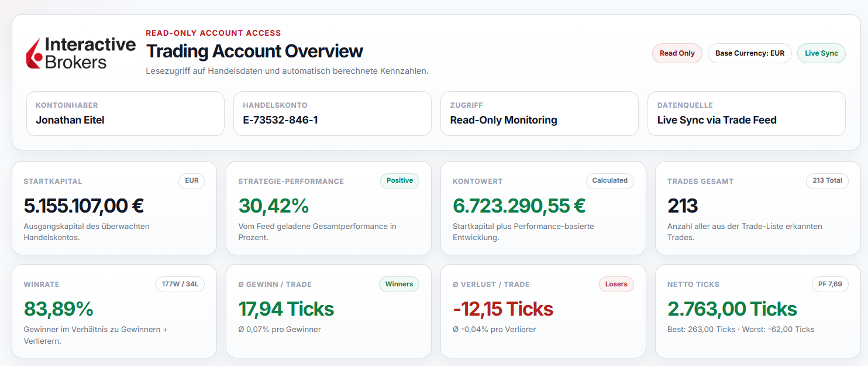Click the HANDELSKONTO label

(275, 105)
